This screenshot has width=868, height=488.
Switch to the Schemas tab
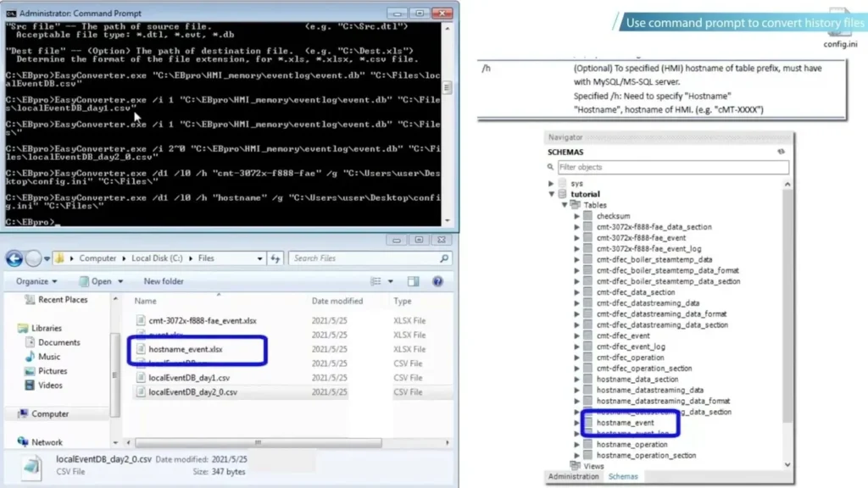[624, 476]
